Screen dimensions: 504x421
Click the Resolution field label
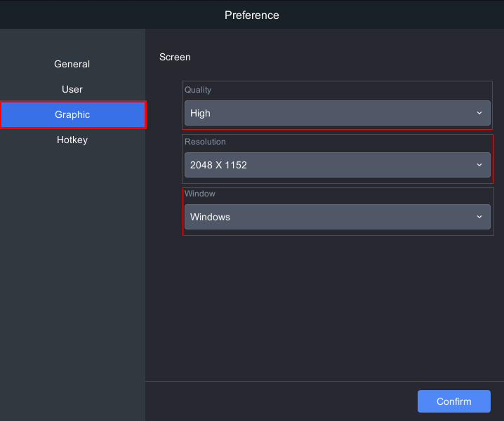205,142
